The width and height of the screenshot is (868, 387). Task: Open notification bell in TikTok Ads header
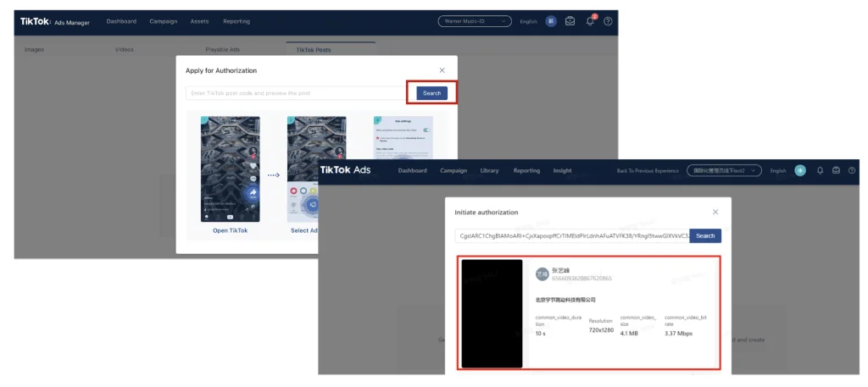821,171
